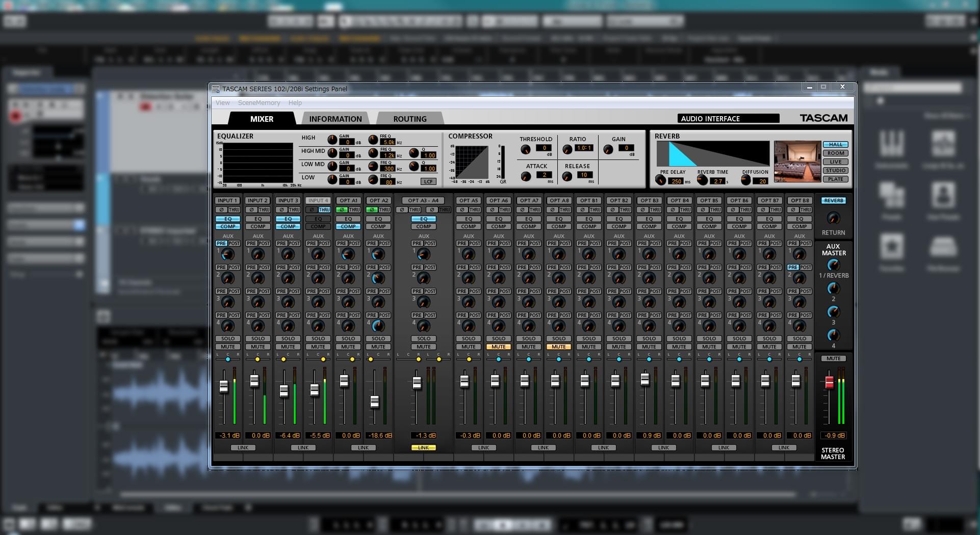Click INPUT 1 AUX 1 send knob

click(x=228, y=254)
